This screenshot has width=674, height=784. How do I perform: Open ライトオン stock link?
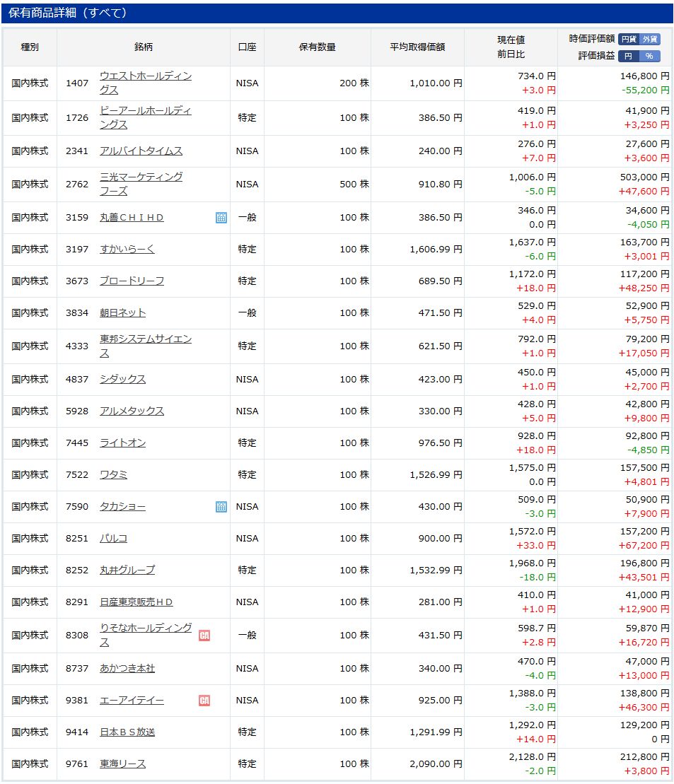click(x=122, y=443)
